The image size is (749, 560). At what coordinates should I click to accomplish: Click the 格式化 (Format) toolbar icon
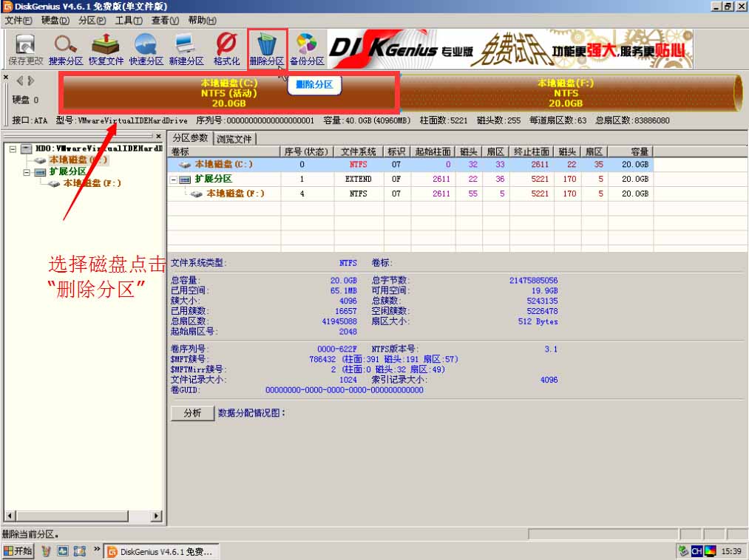pyautogui.click(x=227, y=46)
